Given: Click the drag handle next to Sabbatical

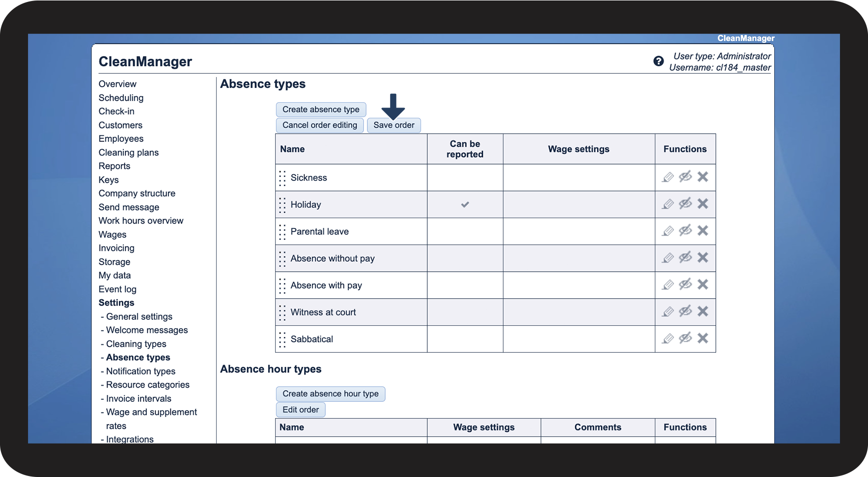Looking at the screenshot, I should tap(282, 339).
